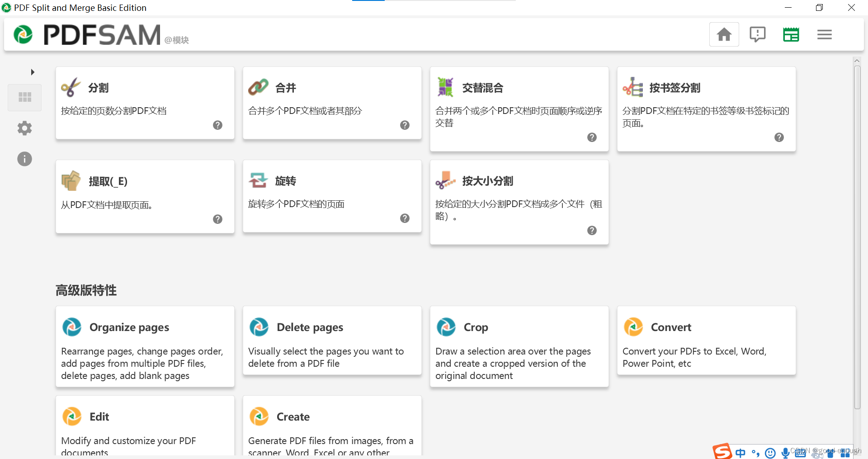Open the Organize pages premium title
The height and width of the screenshot is (459, 868).
point(129,327)
